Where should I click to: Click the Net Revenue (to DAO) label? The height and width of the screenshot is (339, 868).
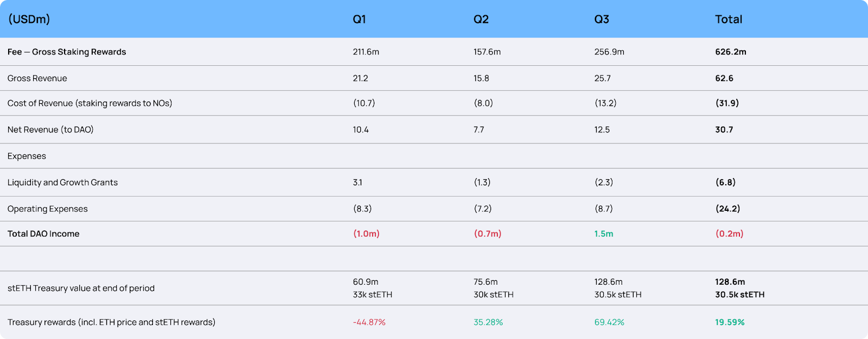[50, 130]
